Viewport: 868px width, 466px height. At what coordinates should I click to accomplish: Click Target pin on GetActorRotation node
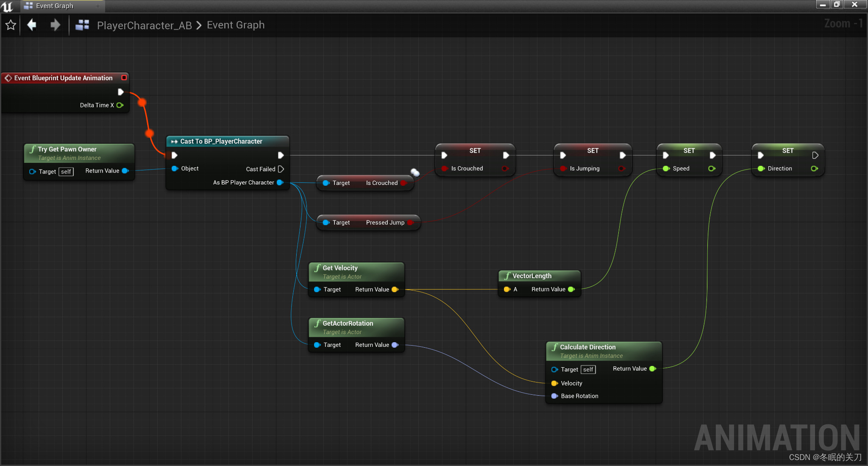[317, 345]
